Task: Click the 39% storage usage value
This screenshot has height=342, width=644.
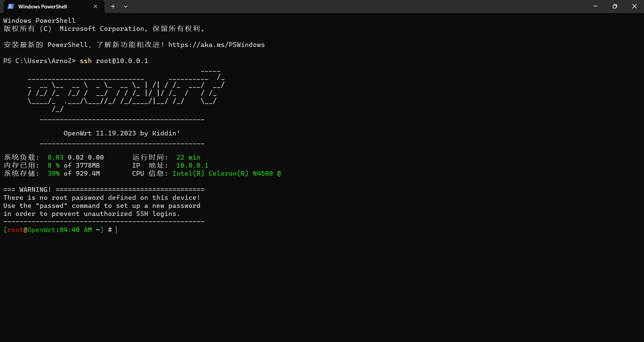Action: click(x=54, y=173)
